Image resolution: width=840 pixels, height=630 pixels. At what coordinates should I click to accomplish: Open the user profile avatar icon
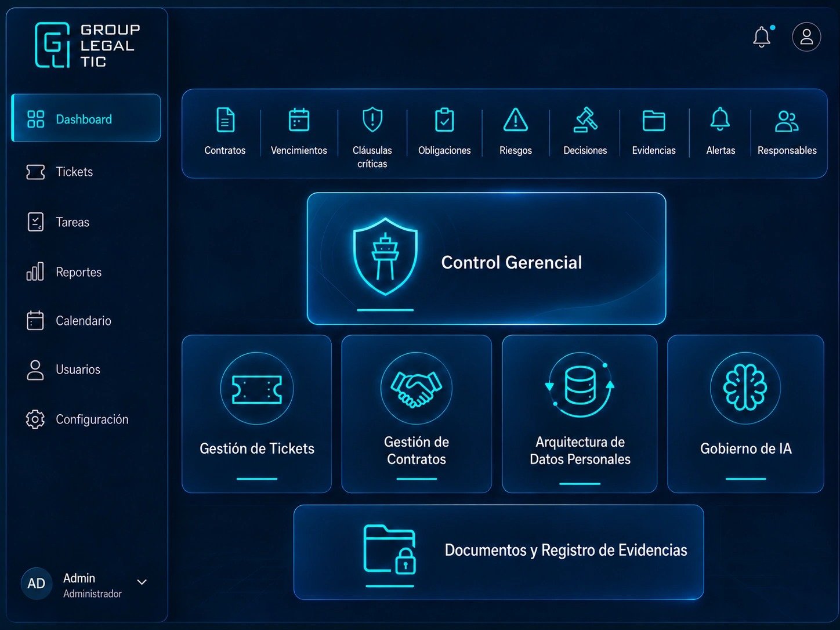806,37
